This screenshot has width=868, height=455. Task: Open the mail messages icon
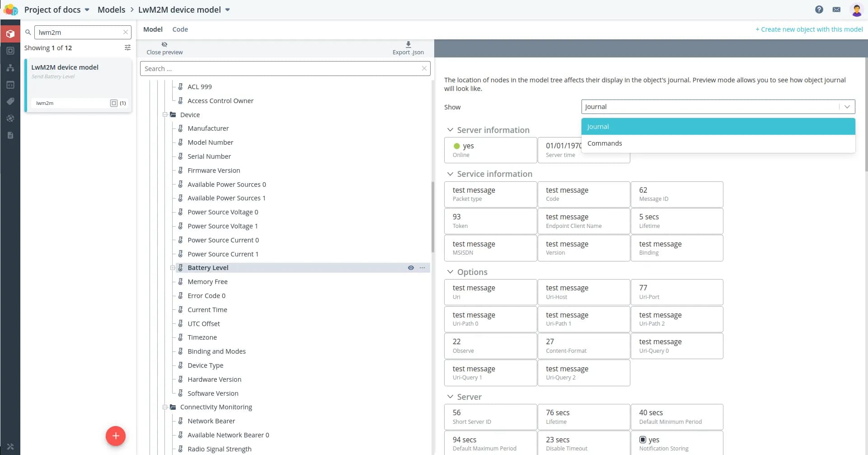click(836, 9)
